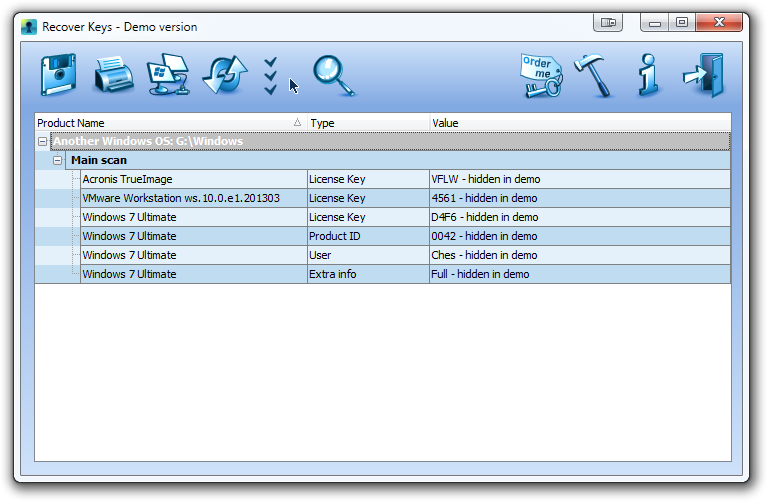Viewport: 768px width, 502px height.
Task: Click the magnifying glass search icon
Action: 334,76
